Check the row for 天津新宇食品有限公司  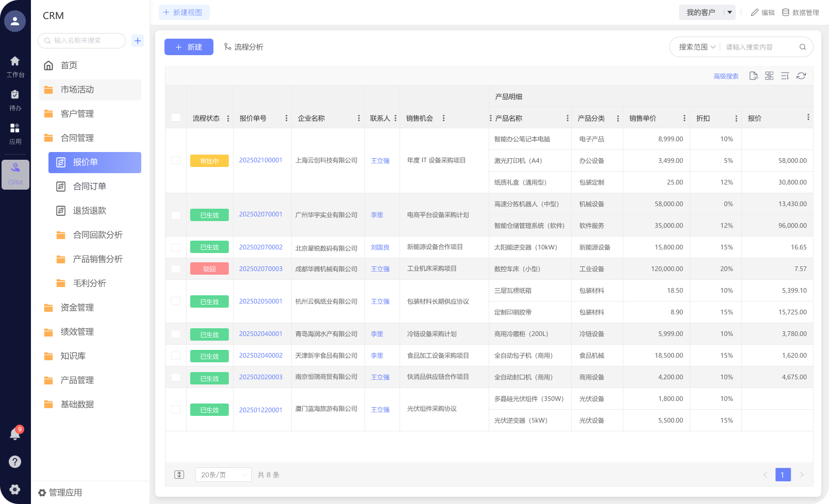pos(176,356)
